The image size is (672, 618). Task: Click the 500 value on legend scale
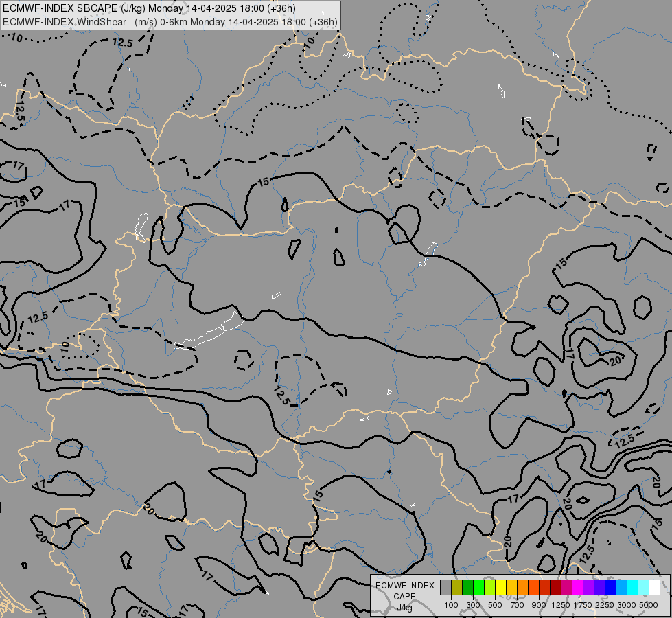coord(495,605)
